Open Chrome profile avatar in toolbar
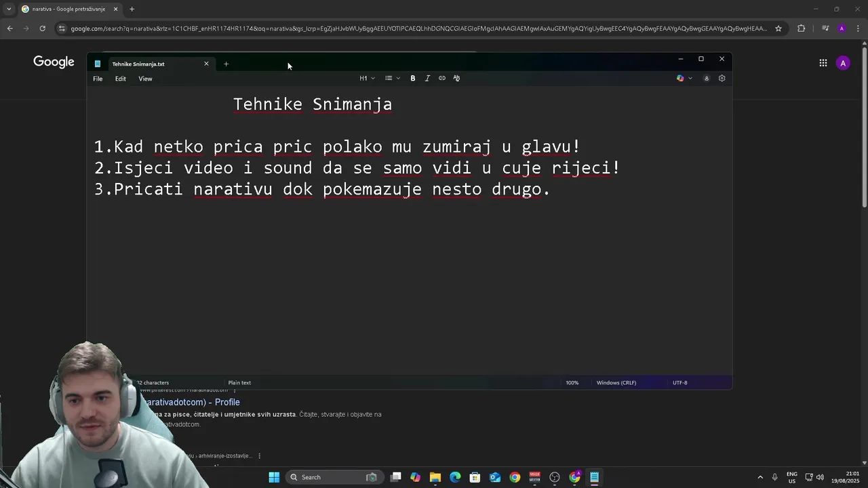The height and width of the screenshot is (488, 868). pos(842,28)
